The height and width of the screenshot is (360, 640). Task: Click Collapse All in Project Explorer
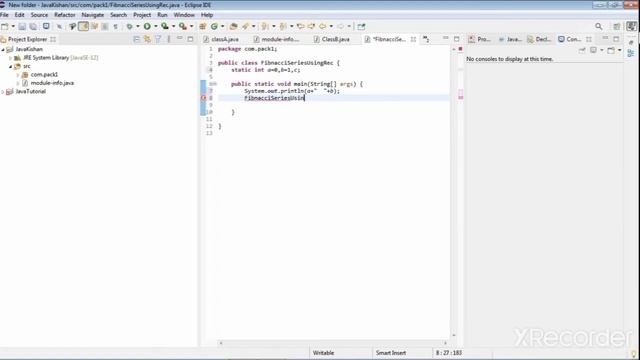136,39
